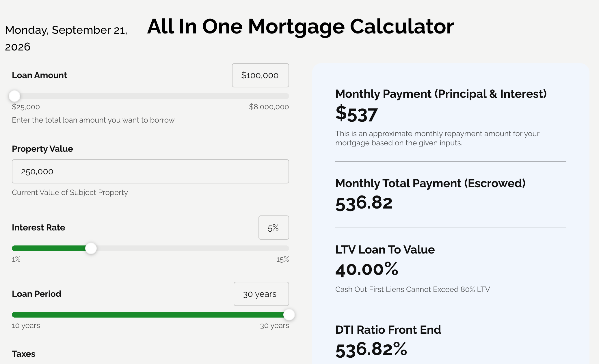Click the Loan Period label
The width and height of the screenshot is (599, 364).
tap(36, 294)
